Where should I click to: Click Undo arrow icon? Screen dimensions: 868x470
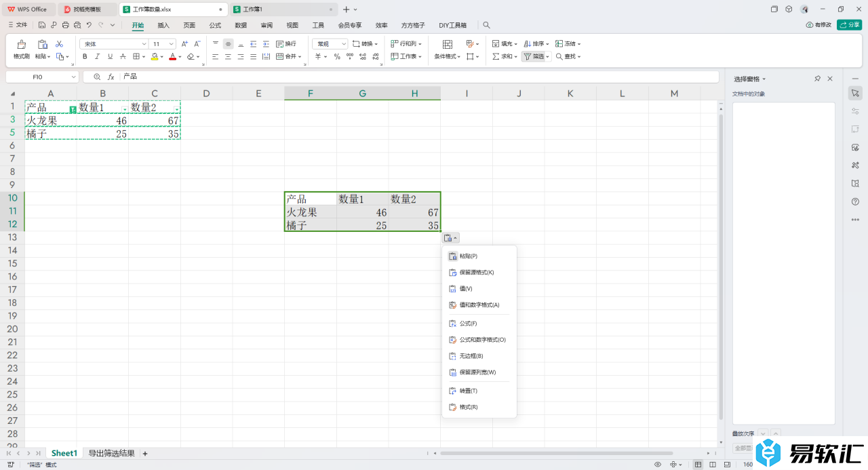89,25
